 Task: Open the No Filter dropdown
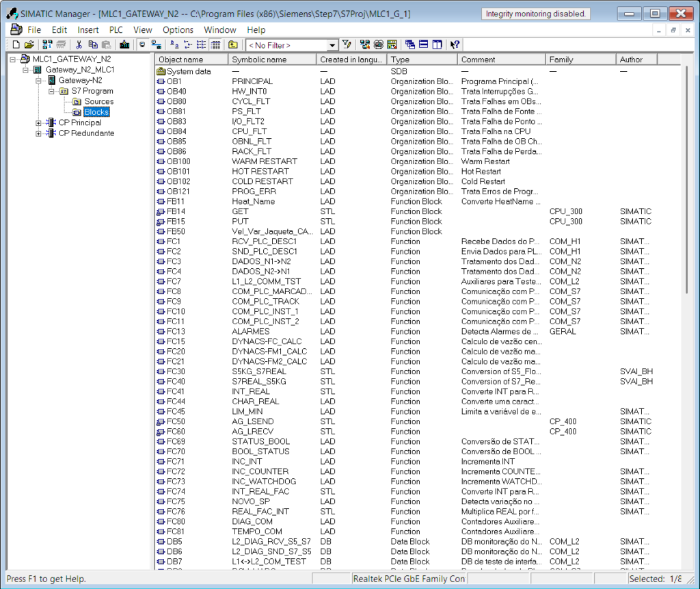pos(332,45)
